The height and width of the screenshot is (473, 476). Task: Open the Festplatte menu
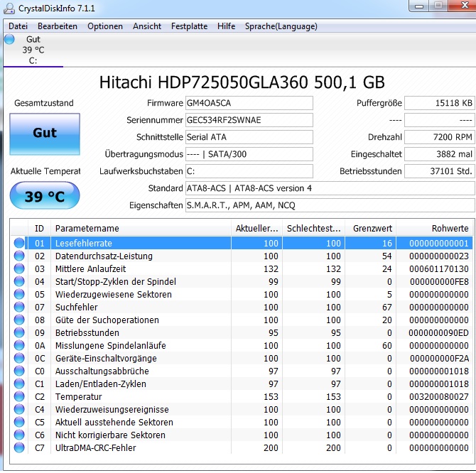click(189, 26)
